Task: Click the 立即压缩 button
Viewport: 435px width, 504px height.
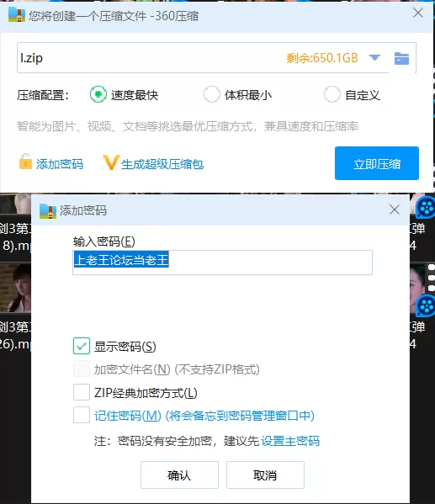Action: 377,163
